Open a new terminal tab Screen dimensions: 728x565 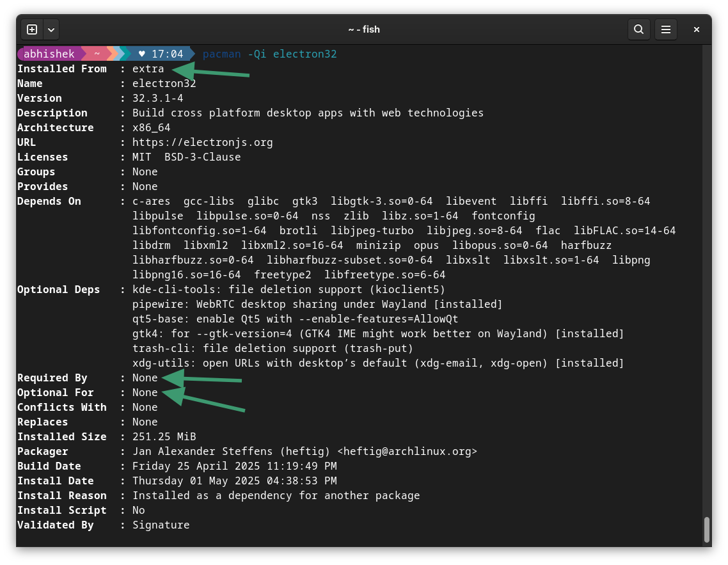pyautogui.click(x=32, y=29)
